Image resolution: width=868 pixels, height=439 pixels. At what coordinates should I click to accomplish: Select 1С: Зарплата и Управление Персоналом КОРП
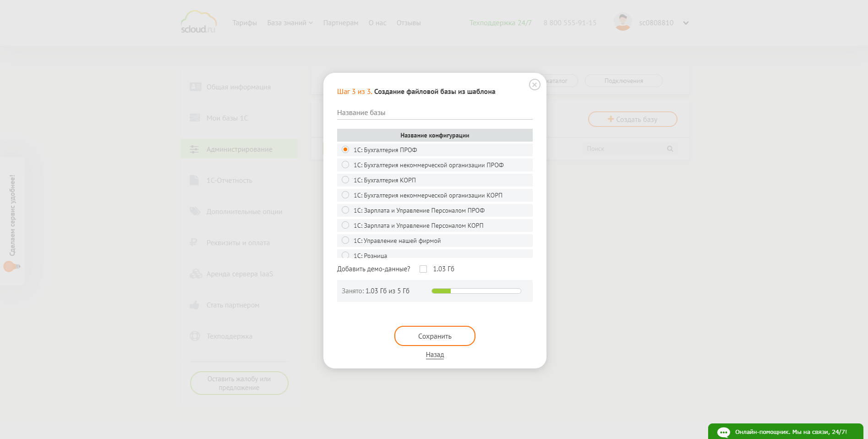[345, 225]
